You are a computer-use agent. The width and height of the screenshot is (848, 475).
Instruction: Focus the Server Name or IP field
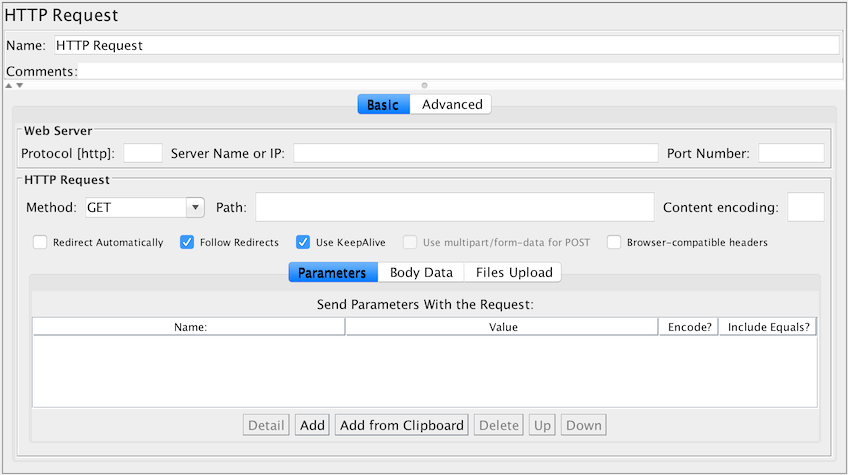tap(475, 153)
